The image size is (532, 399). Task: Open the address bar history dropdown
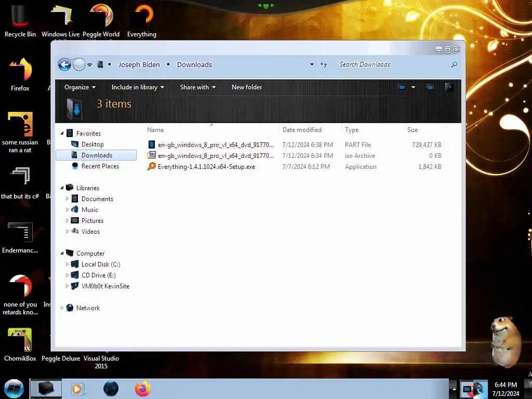(x=312, y=64)
